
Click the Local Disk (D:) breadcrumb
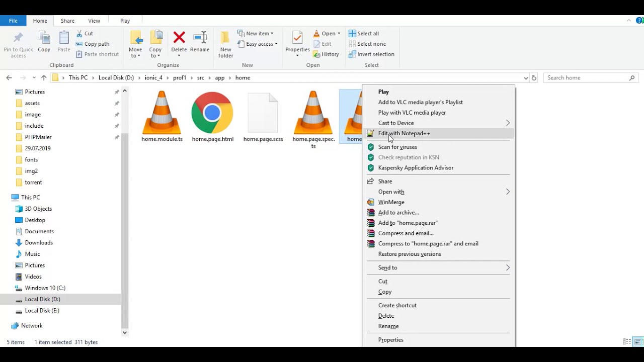point(116,77)
